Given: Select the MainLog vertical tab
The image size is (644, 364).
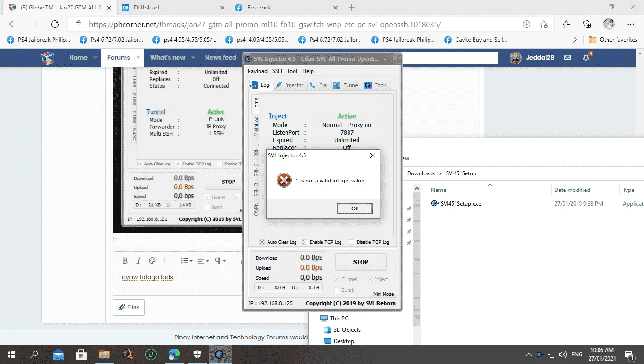Looking at the screenshot, I should (x=256, y=125).
